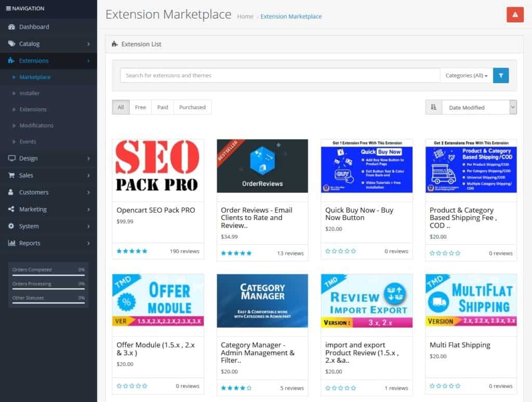Expand the Marketing menu chevron
Image resolution: width=532 pixels, height=402 pixels.
(x=88, y=210)
